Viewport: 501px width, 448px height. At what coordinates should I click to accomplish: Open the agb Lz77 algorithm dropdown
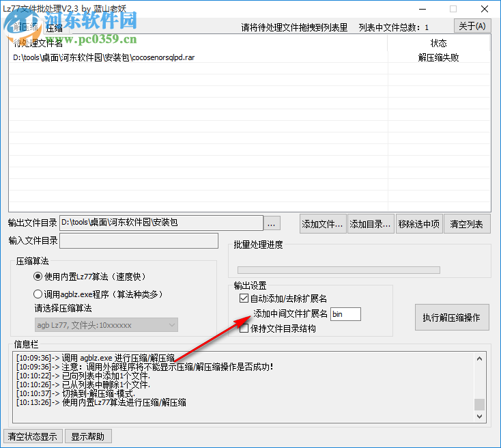(x=106, y=325)
